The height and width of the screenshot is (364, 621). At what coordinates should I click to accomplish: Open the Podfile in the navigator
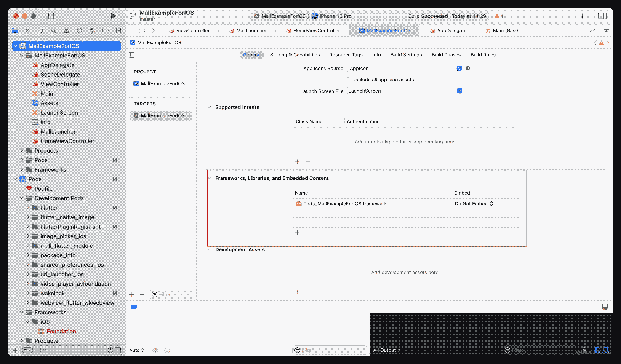coord(39,189)
